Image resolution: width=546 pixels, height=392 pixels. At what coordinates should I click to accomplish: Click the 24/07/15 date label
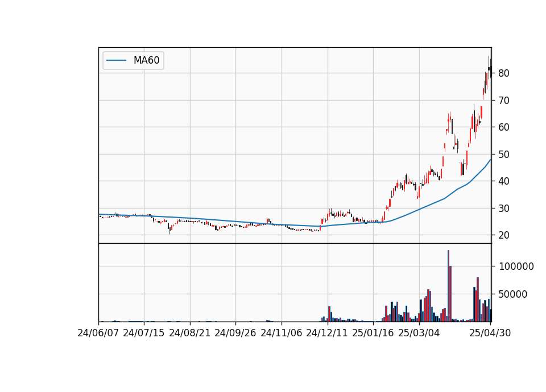point(144,333)
